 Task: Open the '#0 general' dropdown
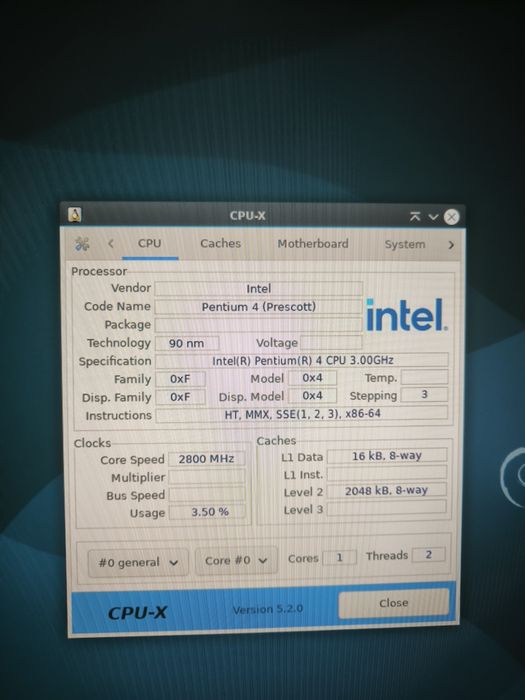click(138, 562)
